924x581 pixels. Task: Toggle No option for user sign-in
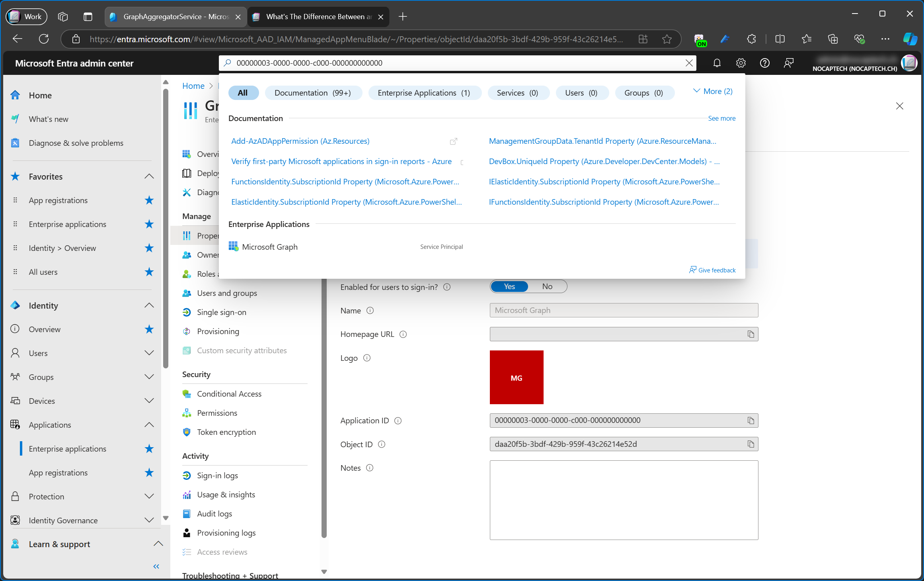(x=547, y=286)
